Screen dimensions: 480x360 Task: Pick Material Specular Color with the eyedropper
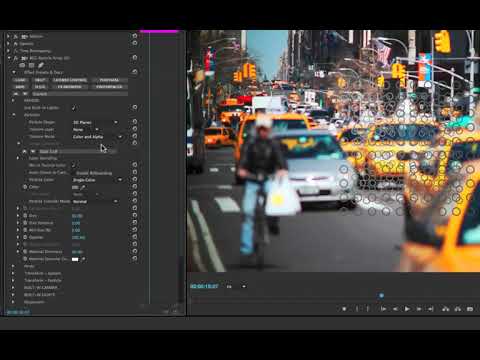click(83, 259)
